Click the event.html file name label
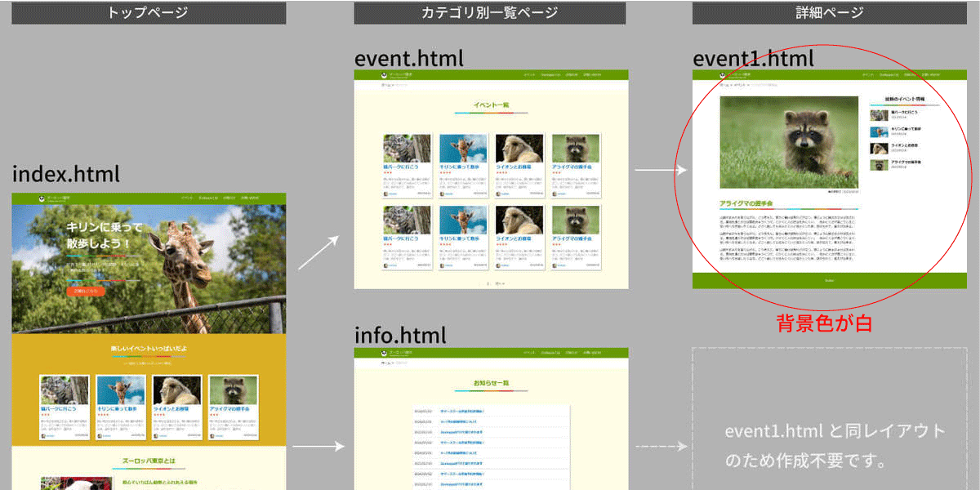 tap(408, 59)
